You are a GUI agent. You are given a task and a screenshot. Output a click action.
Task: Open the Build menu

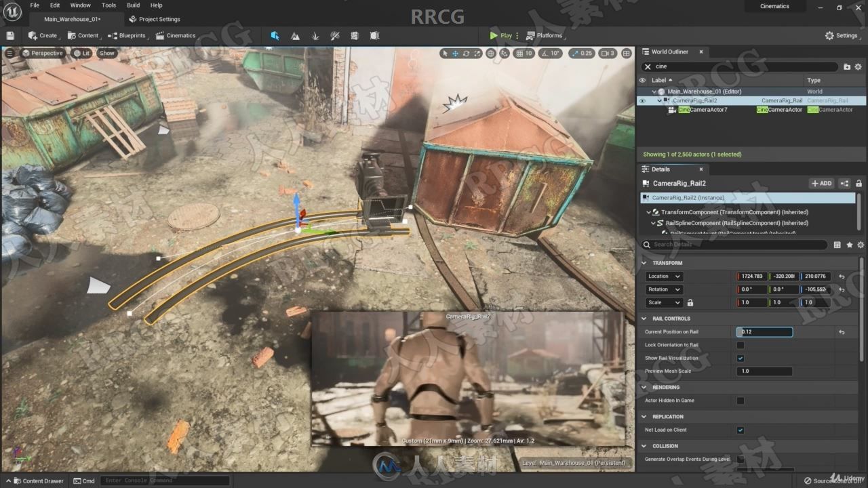[x=134, y=5]
